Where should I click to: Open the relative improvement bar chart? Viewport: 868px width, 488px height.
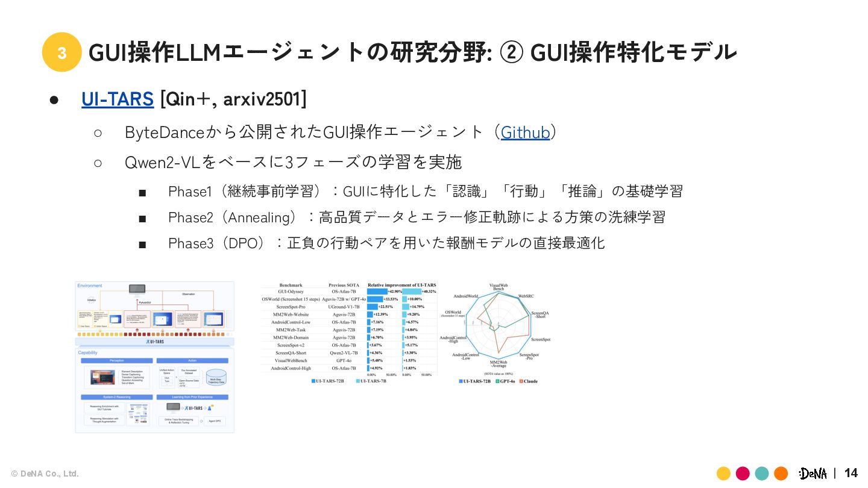point(350,333)
